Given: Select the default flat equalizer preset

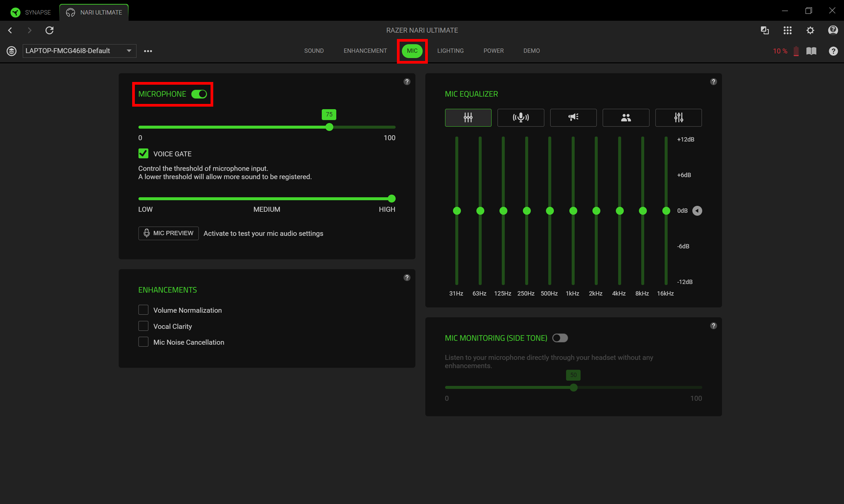Looking at the screenshot, I should tap(468, 117).
